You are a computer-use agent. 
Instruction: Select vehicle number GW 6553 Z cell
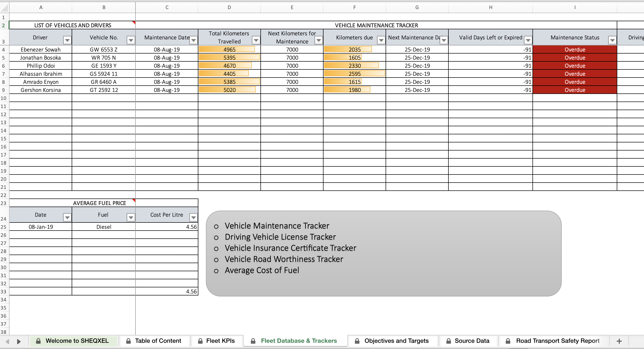coord(104,49)
